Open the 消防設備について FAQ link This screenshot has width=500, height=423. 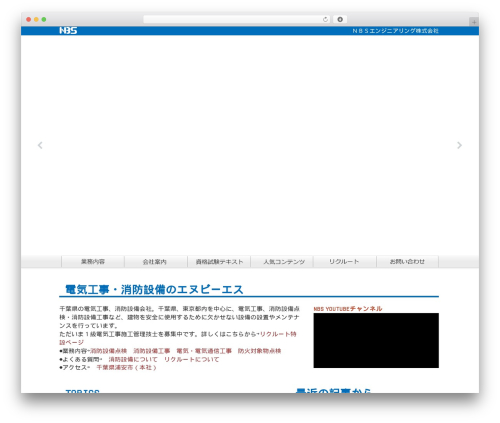133,359
